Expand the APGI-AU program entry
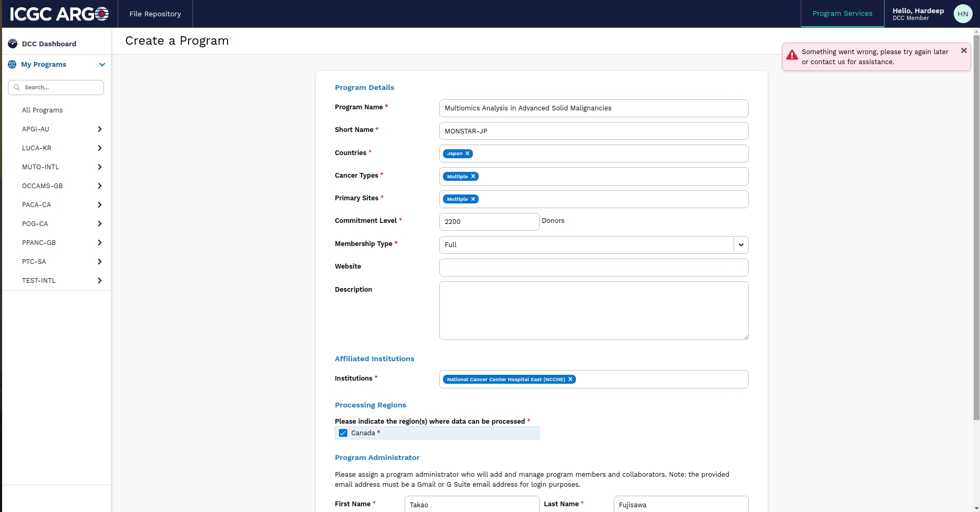This screenshot has width=980, height=512. click(99, 129)
